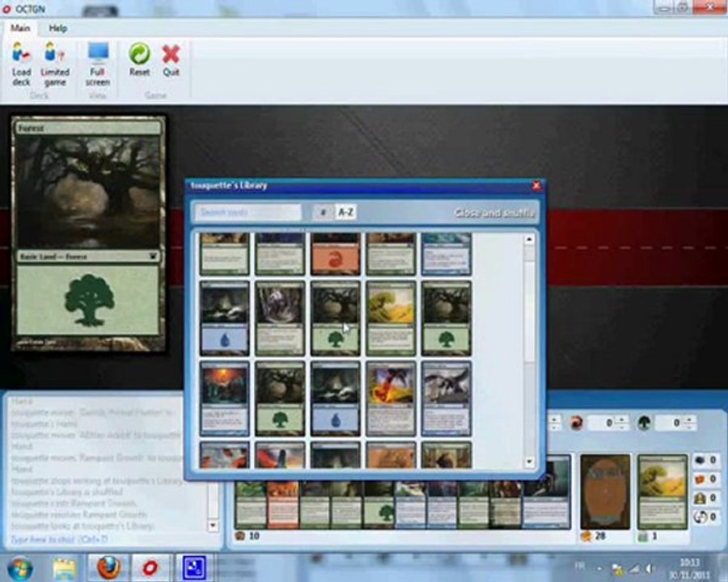This screenshot has width=728, height=582.
Task: Click Close and shuffle in Library window
Action: [494, 213]
